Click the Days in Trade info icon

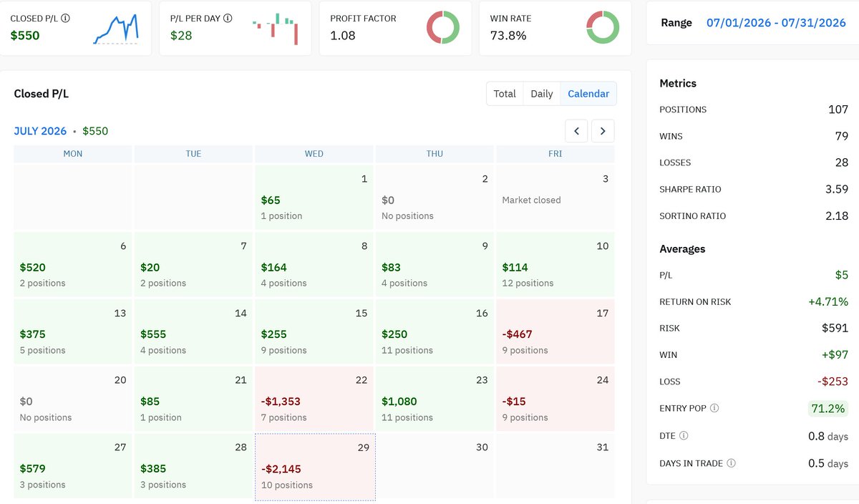[x=731, y=463]
